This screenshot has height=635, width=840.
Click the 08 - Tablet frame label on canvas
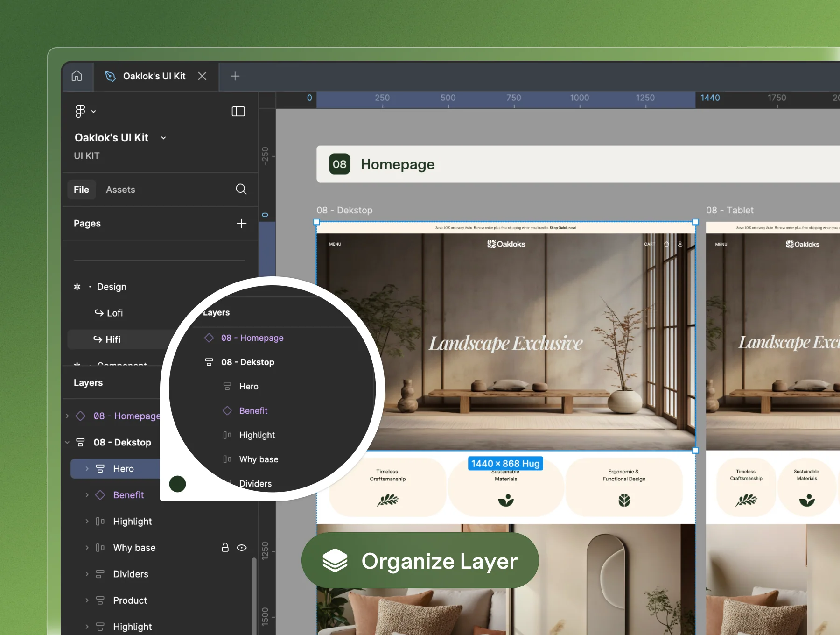pyautogui.click(x=730, y=210)
